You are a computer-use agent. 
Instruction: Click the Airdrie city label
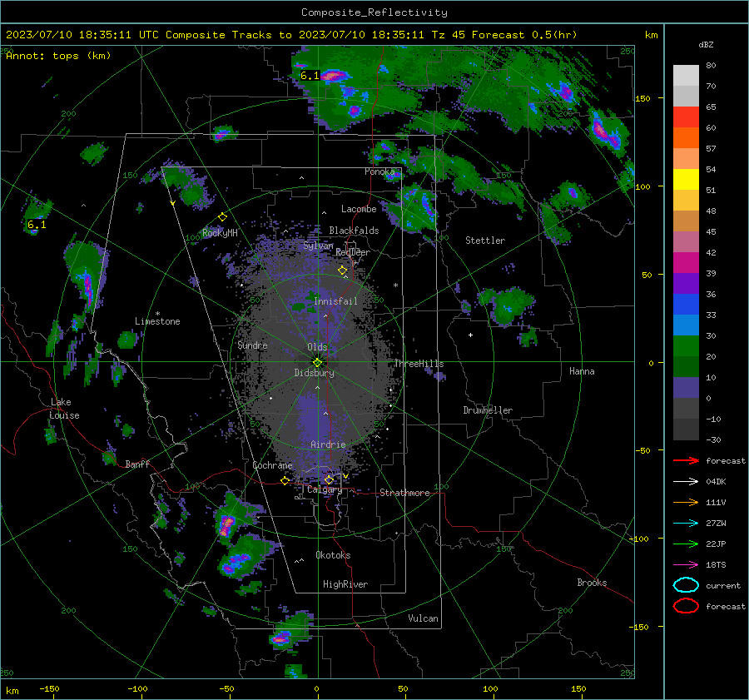pos(328,444)
